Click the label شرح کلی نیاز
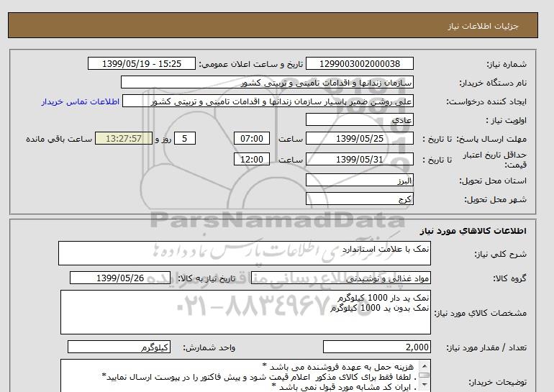 (x=500, y=254)
